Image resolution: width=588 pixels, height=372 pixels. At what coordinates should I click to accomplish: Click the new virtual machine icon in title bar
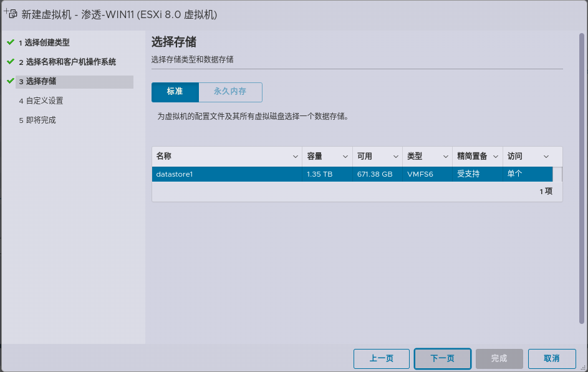[x=11, y=14]
